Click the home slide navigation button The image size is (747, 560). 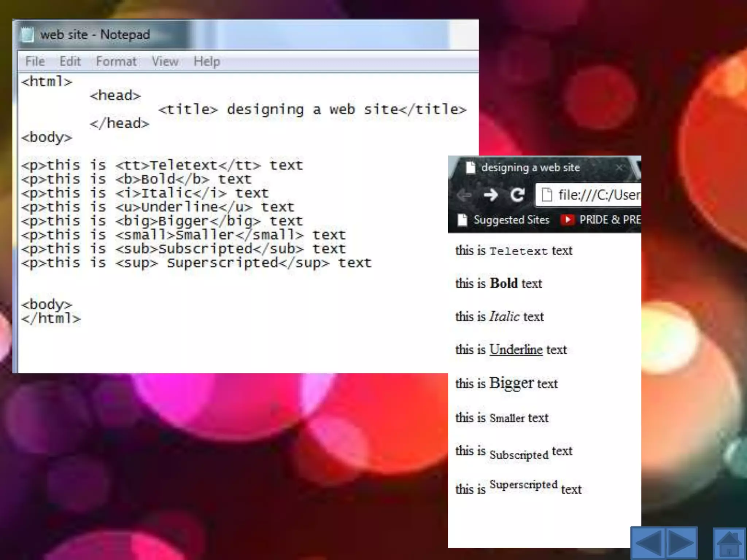pos(729,543)
